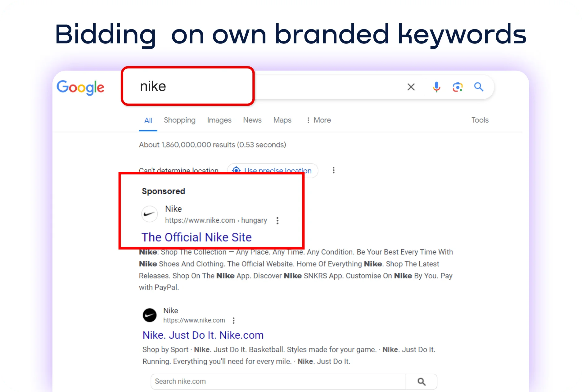
Task: Click the search icon in the Search nike.com box
Action: coord(421,381)
